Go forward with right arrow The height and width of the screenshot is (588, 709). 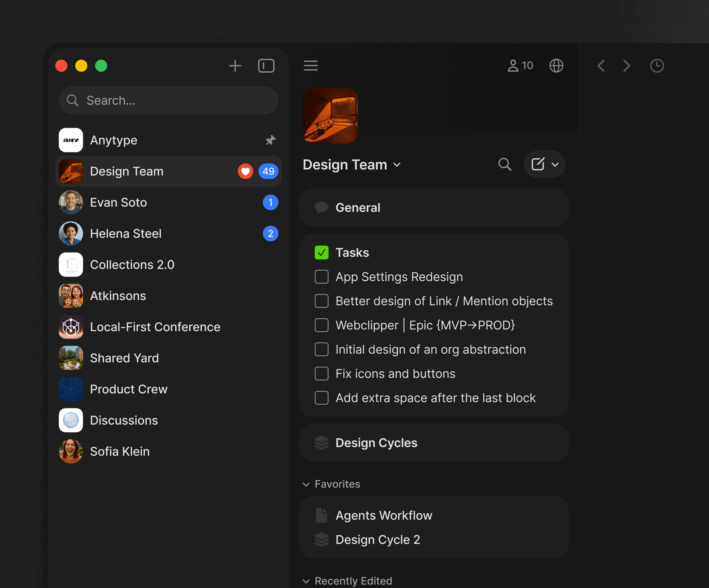[x=627, y=65]
